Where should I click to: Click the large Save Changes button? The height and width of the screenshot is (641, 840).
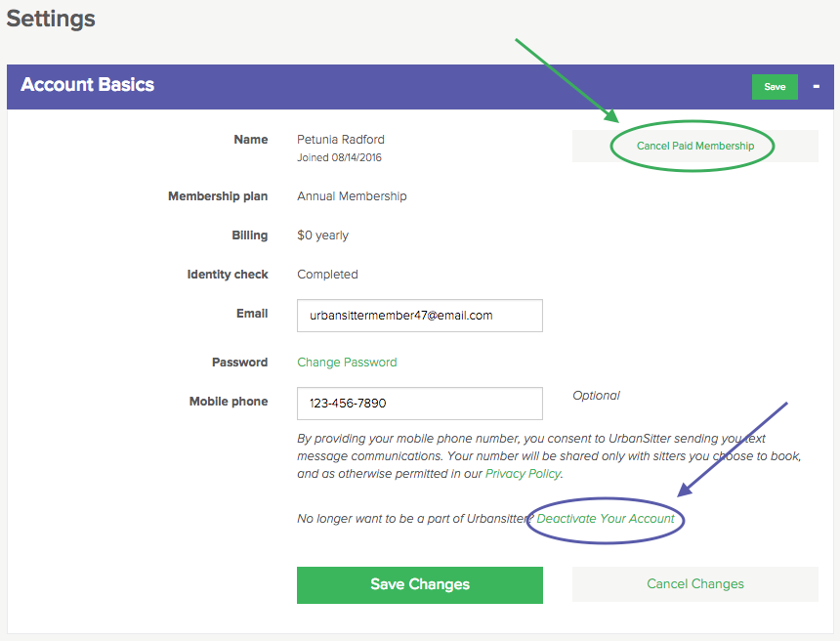point(419,584)
